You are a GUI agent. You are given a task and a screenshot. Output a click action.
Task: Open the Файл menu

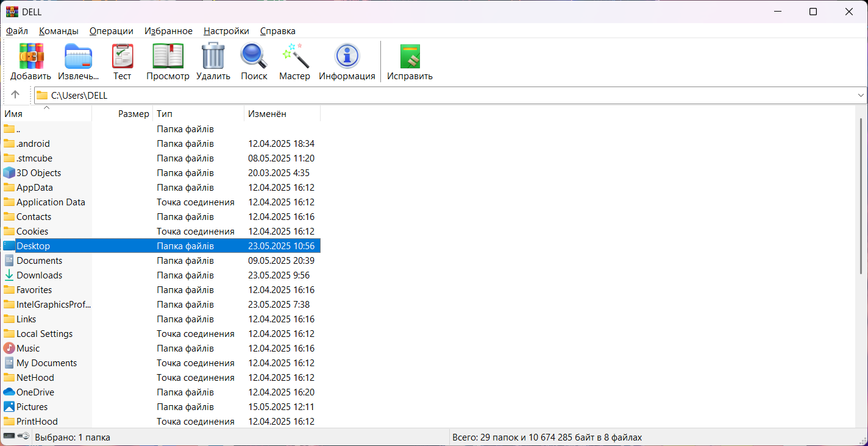pos(17,31)
